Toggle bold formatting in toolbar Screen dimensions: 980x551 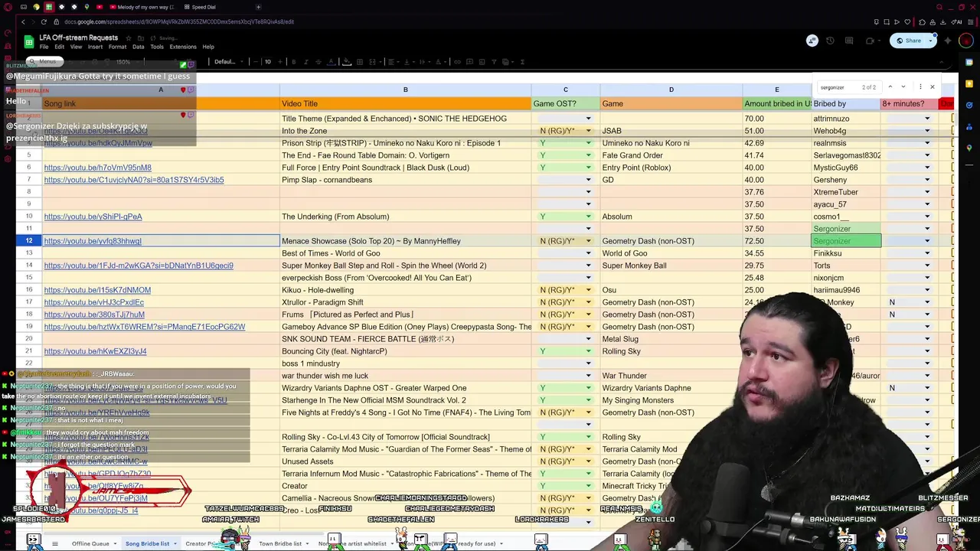click(294, 62)
